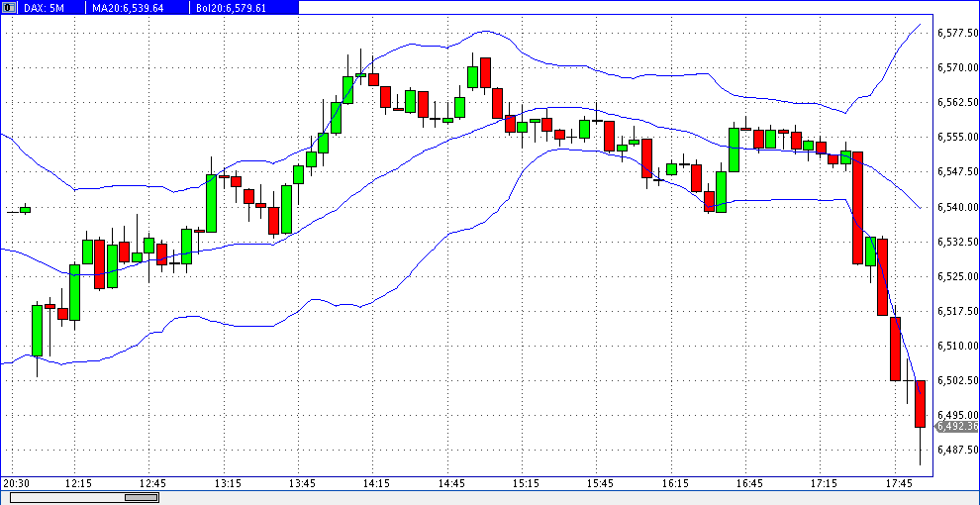Click the 15:15 time axis label
This screenshot has width=980, height=505.
coord(527,484)
